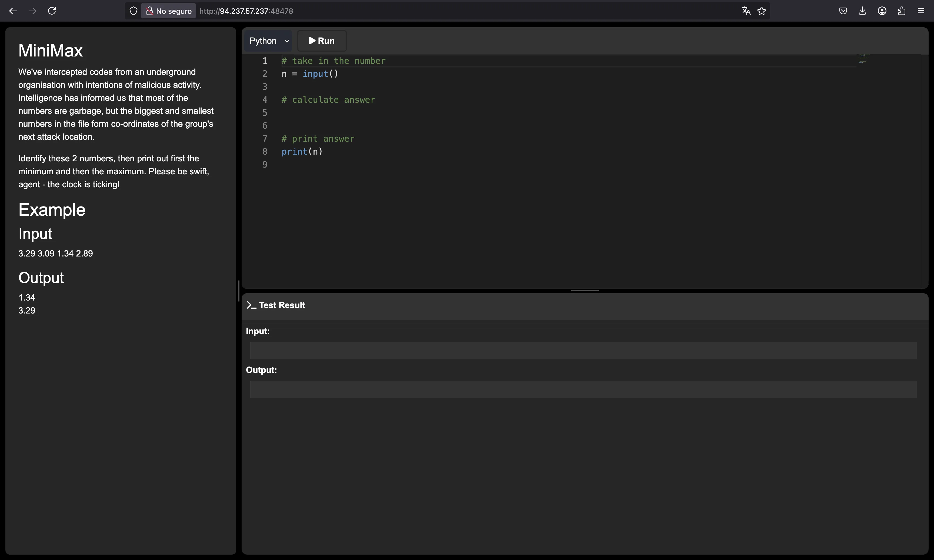Bookmark this page with star icon
This screenshot has height=560, width=934.
point(762,11)
